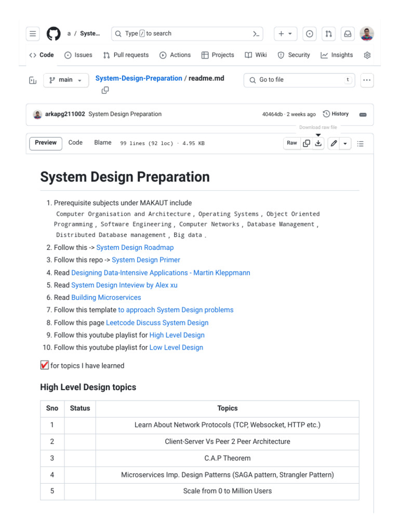The image size is (399, 532).
Task: Edit this file with pencil icon
Action: (x=334, y=143)
